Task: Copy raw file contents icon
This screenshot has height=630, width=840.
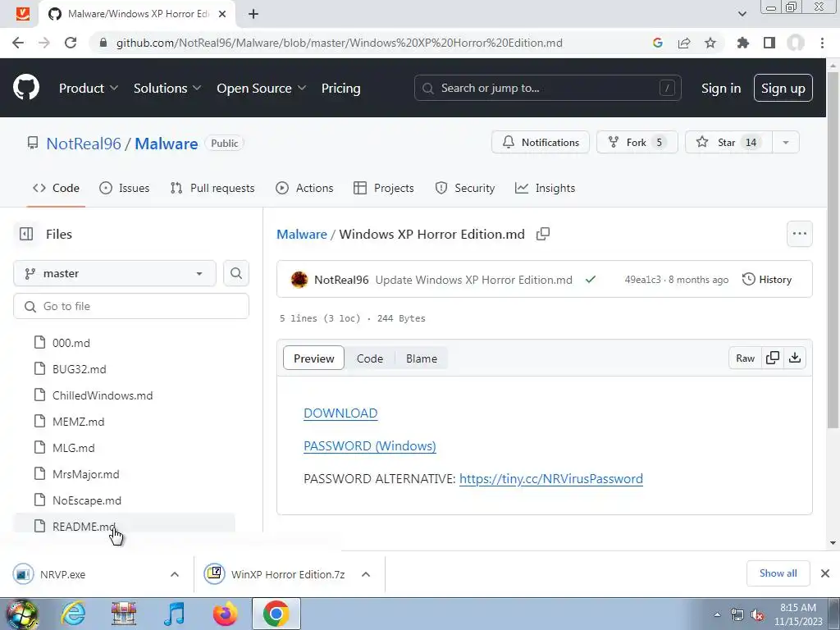Action: pos(773,358)
